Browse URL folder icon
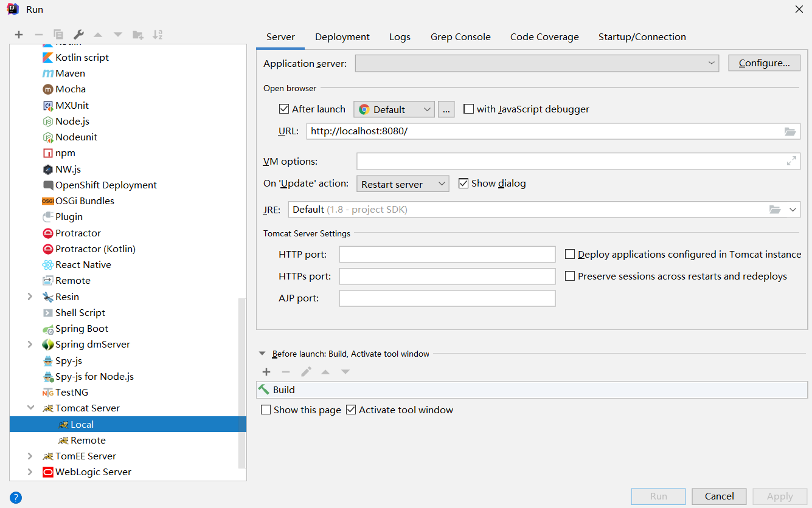Viewport: 812px width, 508px height. tap(790, 131)
